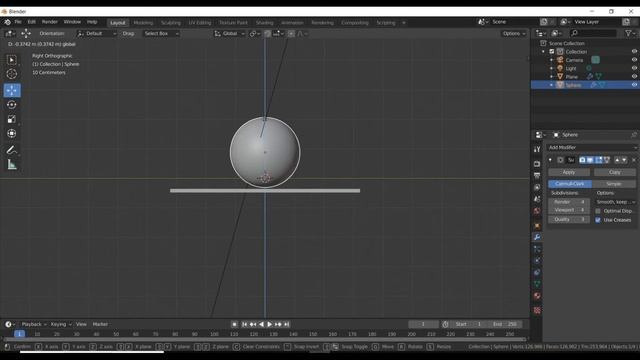The image size is (640, 360).
Task: Open the Output properties tab
Action: tap(537, 176)
